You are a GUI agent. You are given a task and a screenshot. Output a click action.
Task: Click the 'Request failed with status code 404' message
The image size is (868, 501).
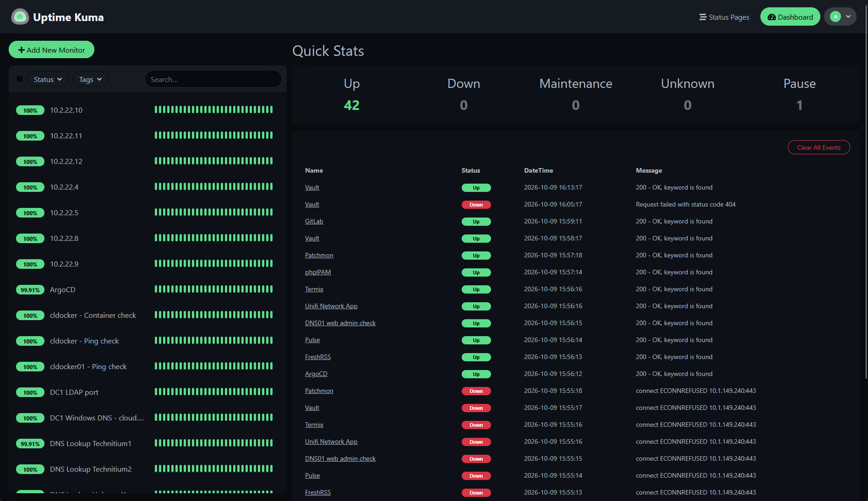click(685, 204)
